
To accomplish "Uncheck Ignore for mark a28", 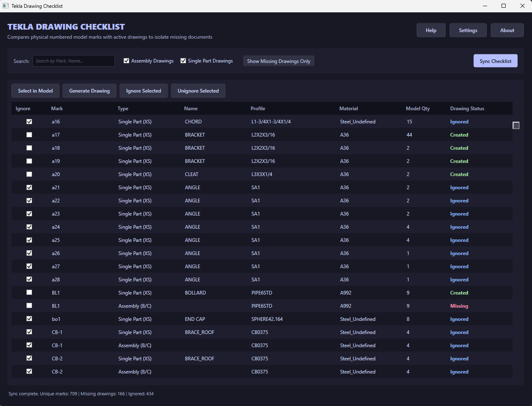I will (29, 279).
